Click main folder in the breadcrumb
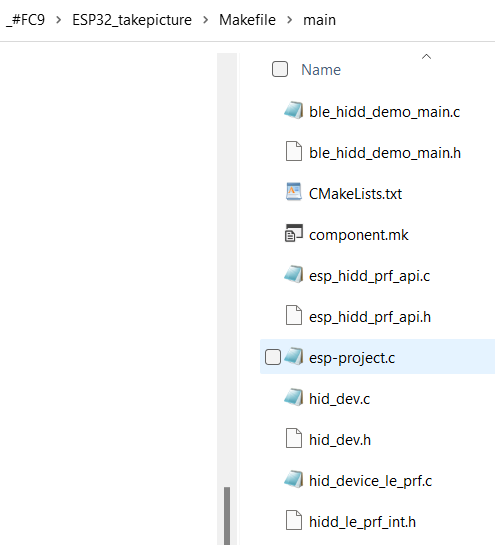495x545 pixels. [319, 20]
